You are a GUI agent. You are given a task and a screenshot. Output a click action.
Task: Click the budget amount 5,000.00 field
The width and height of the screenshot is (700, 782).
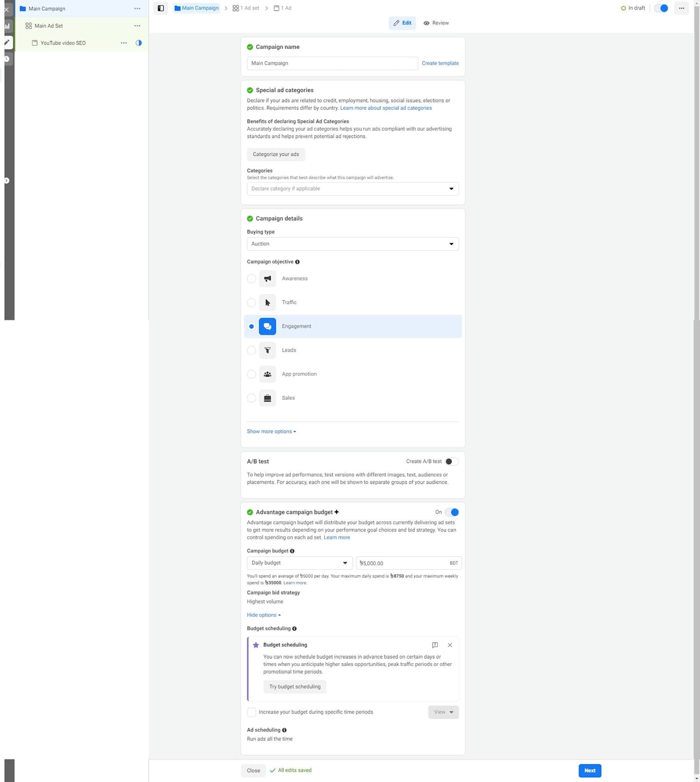pyautogui.click(x=409, y=563)
